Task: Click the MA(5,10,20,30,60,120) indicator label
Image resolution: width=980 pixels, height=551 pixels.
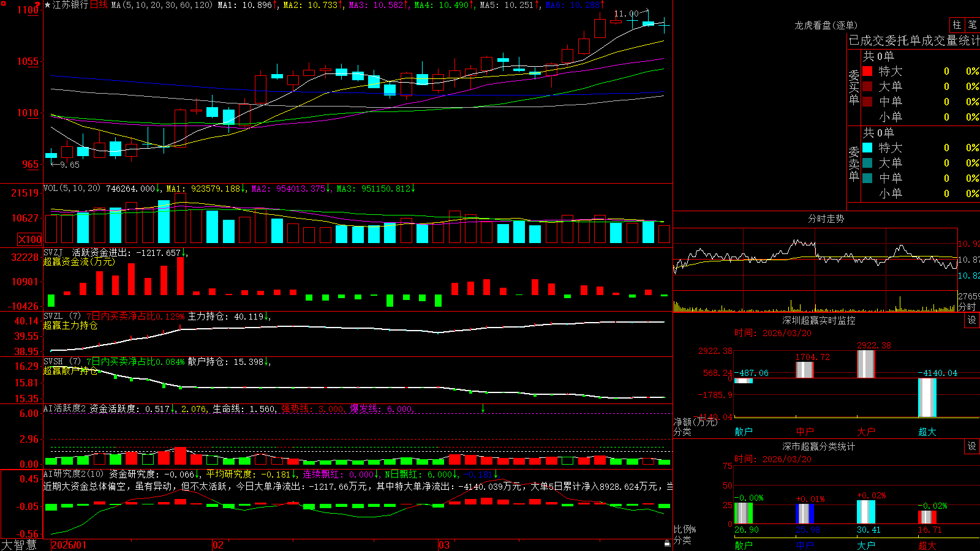Action: coord(162,5)
